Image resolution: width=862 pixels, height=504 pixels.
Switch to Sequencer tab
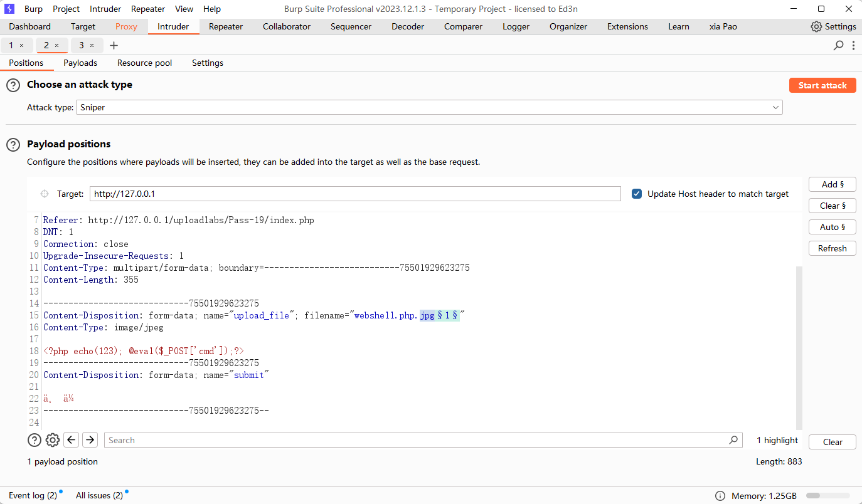tap(351, 26)
